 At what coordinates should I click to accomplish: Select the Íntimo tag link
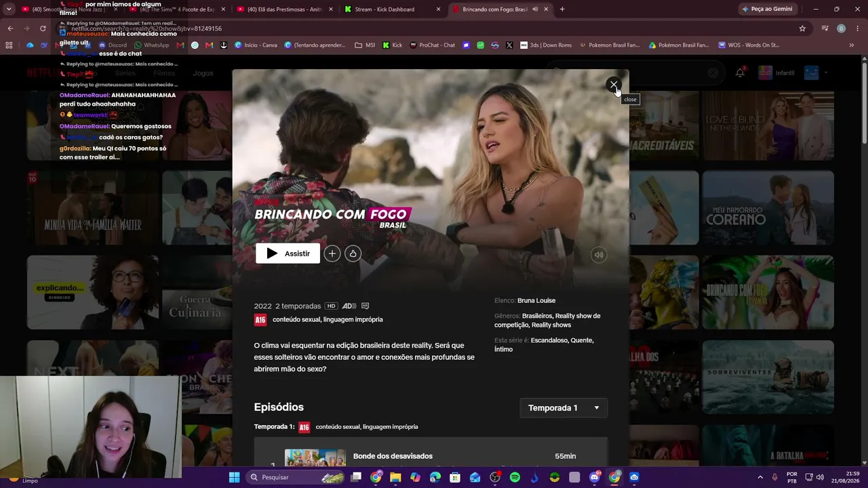click(x=503, y=350)
